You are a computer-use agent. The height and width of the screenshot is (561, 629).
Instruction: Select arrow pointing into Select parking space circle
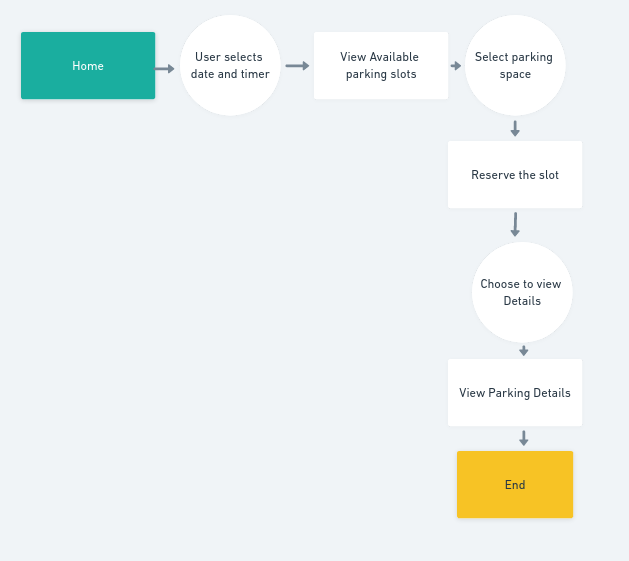[x=456, y=65]
